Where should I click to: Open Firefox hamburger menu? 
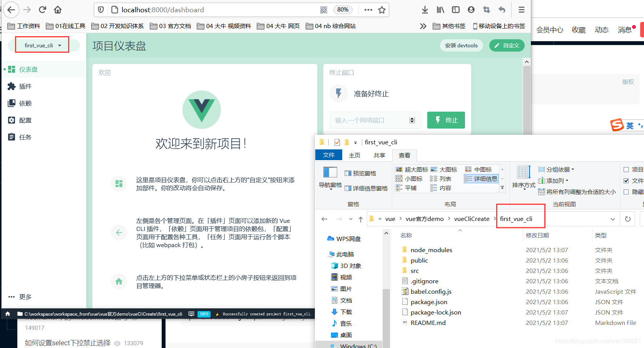(x=522, y=10)
